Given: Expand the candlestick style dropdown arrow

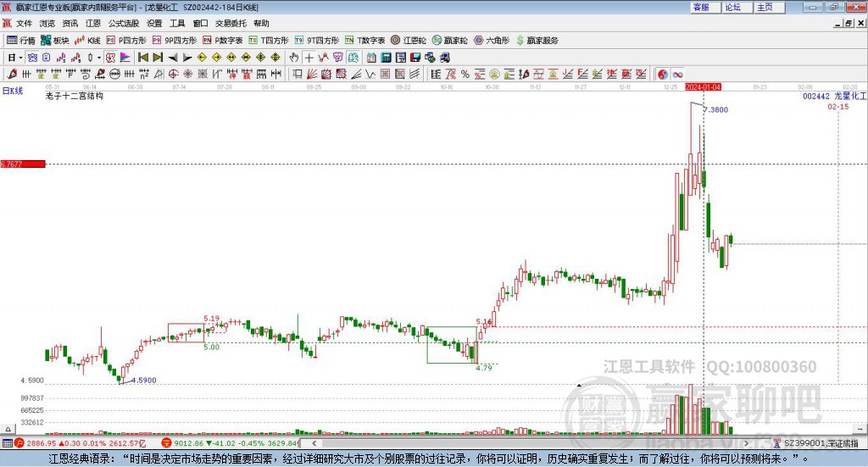Looking at the screenshot, I should [x=99, y=58].
